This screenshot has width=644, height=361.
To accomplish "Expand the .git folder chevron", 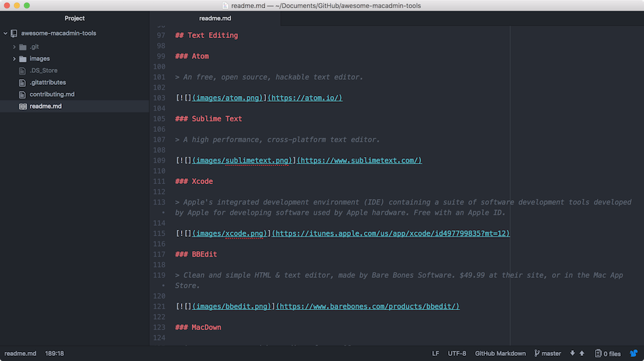I will click(x=14, y=47).
